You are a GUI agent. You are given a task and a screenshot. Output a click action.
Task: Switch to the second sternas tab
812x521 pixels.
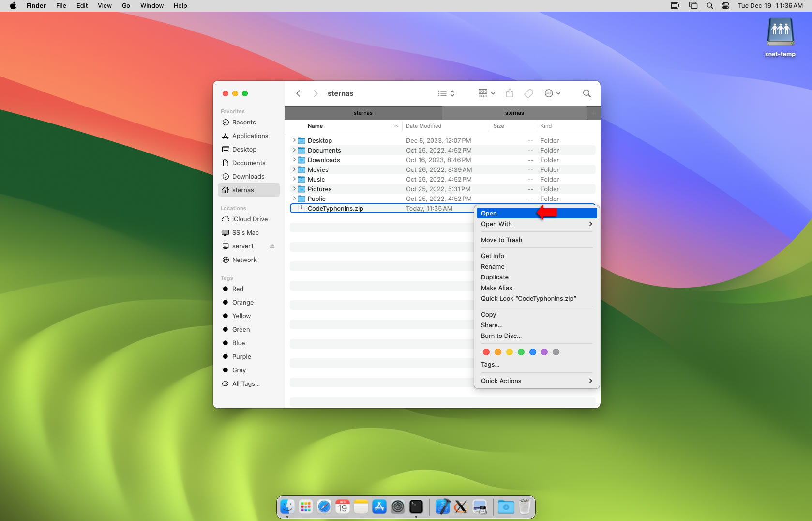[514, 113]
